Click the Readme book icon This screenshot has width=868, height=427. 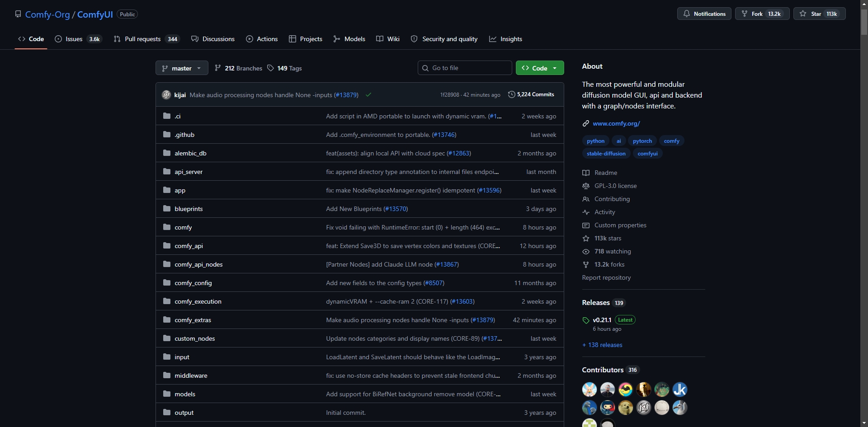[x=586, y=173]
